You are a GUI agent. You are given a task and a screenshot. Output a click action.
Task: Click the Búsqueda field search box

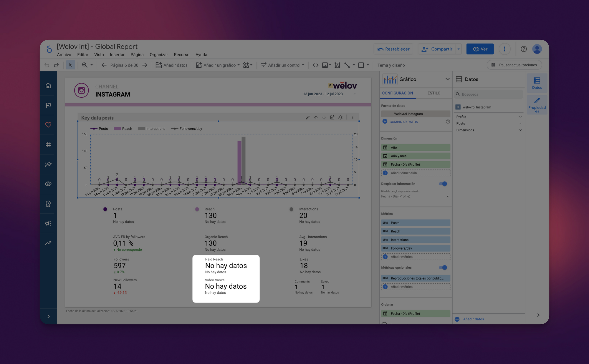coord(489,94)
